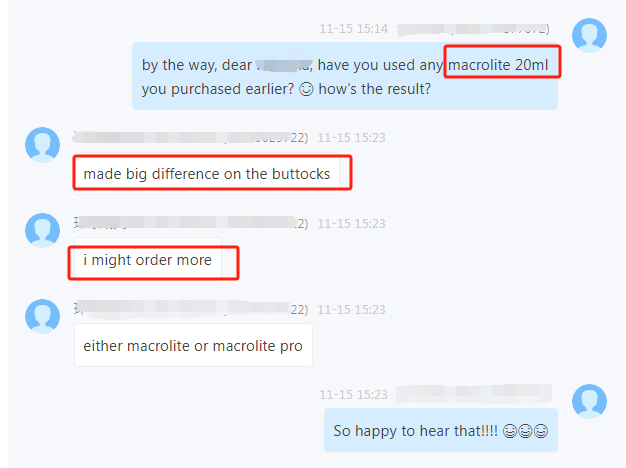The width and height of the screenshot is (626, 468).
Task: Click the smiley emoji after 'purchased earlier?'
Action: (x=306, y=89)
